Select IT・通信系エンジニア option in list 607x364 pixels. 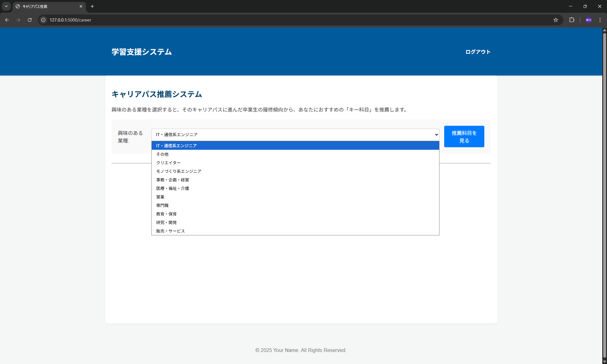(x=176, y=146)
